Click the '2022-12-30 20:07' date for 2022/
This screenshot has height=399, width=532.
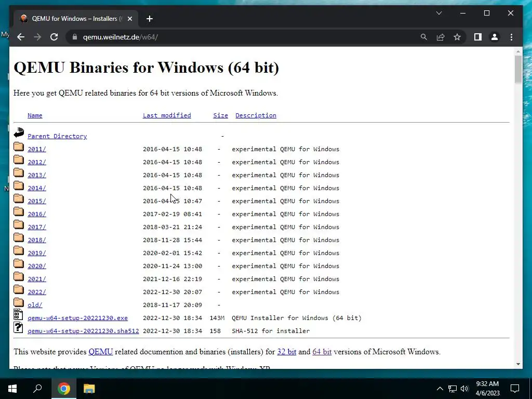point(172,292)
